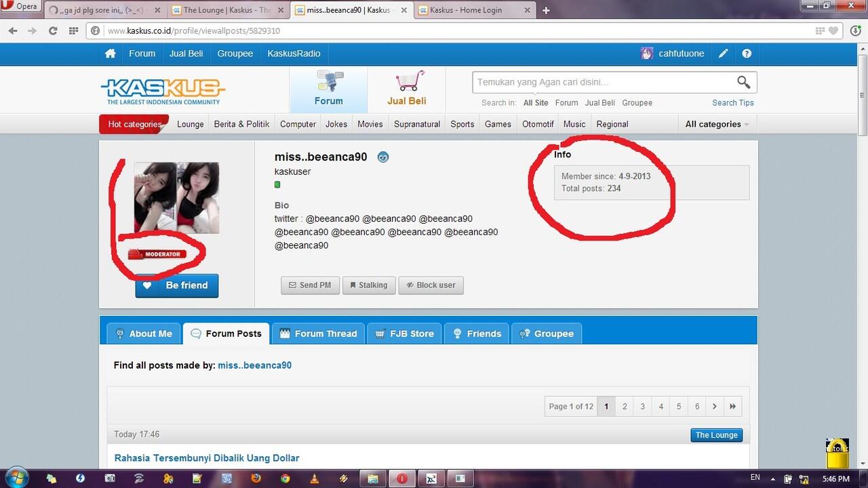Open the Supranatural category

click(x=417, y=124)
